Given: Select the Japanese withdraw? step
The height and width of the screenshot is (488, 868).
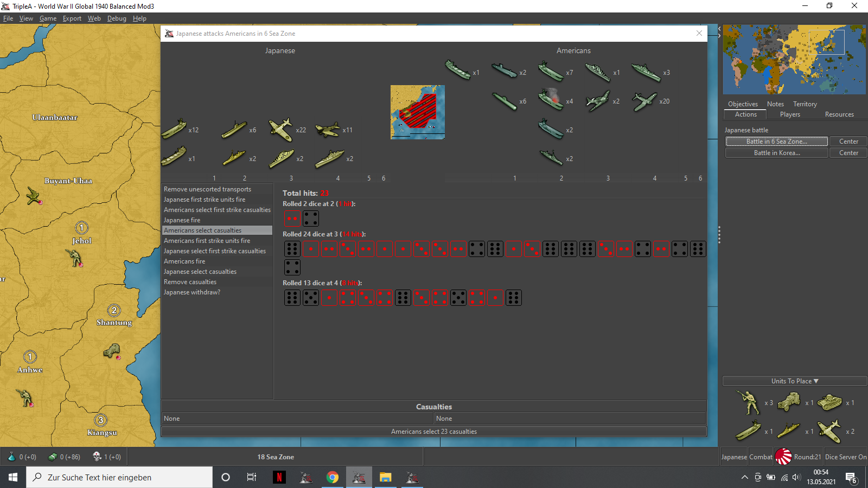Looking at the screenshot, I should click(x=217, y=292).
